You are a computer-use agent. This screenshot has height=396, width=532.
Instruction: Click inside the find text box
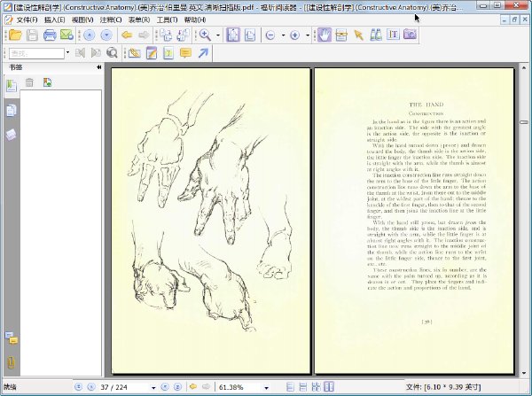point(36,53)
